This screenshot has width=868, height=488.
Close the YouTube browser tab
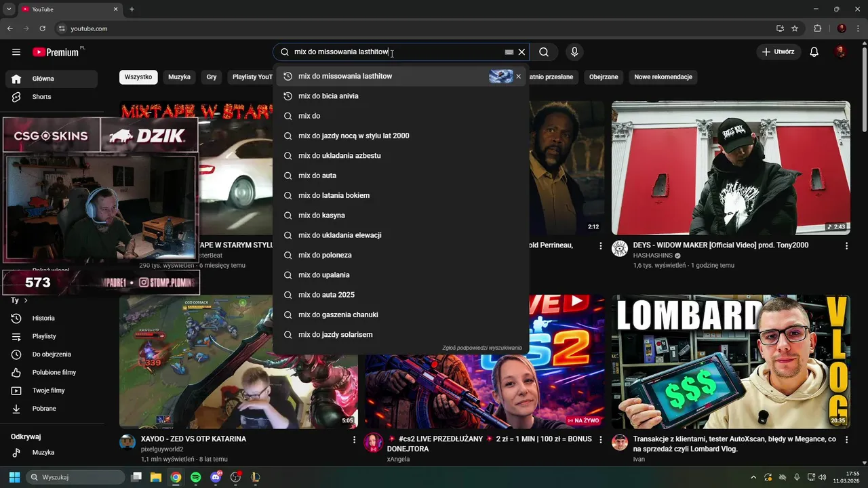tap(115, 9)
